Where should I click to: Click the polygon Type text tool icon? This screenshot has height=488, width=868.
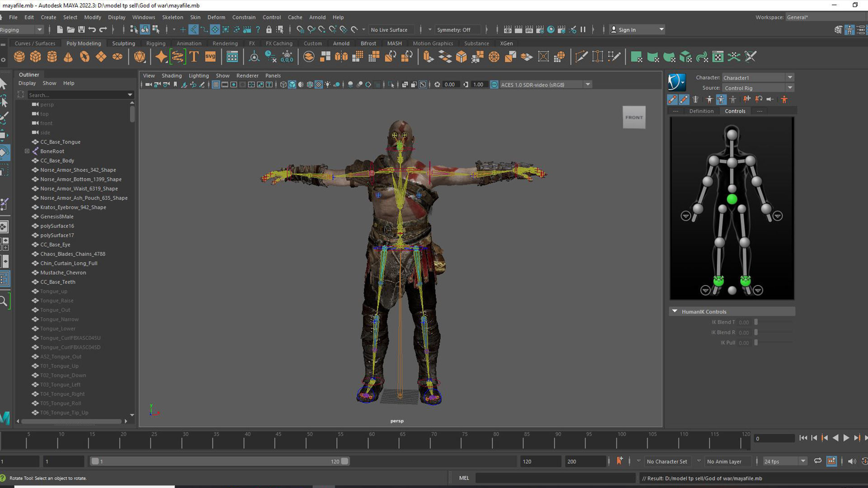click(x=194, y=57)
